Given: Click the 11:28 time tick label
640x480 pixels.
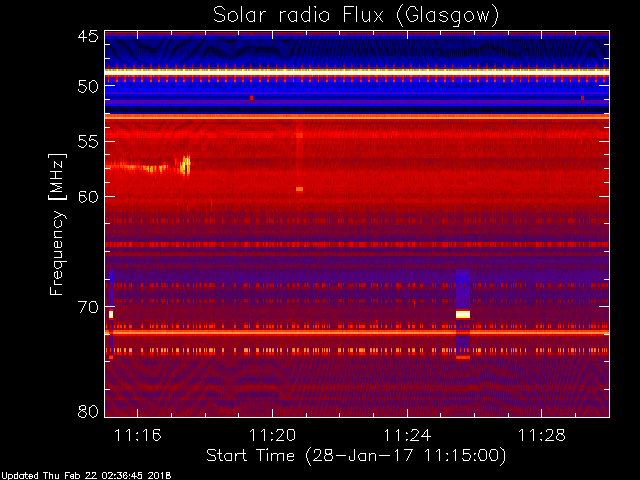Looking at the screenshot, I should coord(542,435).
